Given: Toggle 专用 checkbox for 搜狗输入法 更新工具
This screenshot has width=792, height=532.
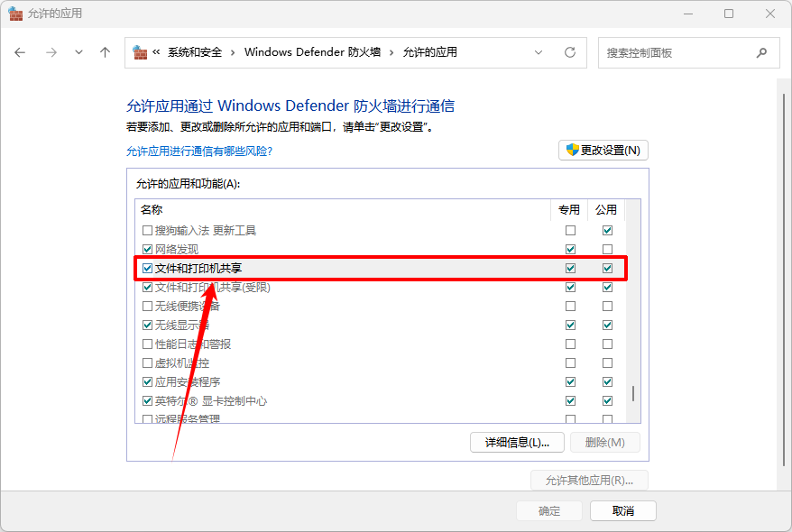Looking at the screenshot, I should click(570, 231).
